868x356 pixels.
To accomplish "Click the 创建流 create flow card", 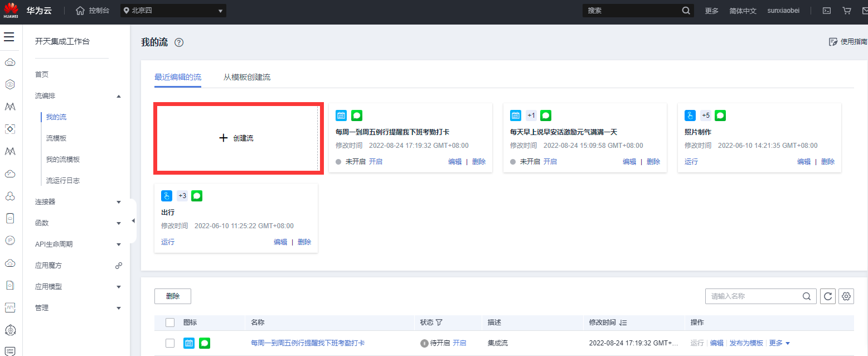I will 236,138.
